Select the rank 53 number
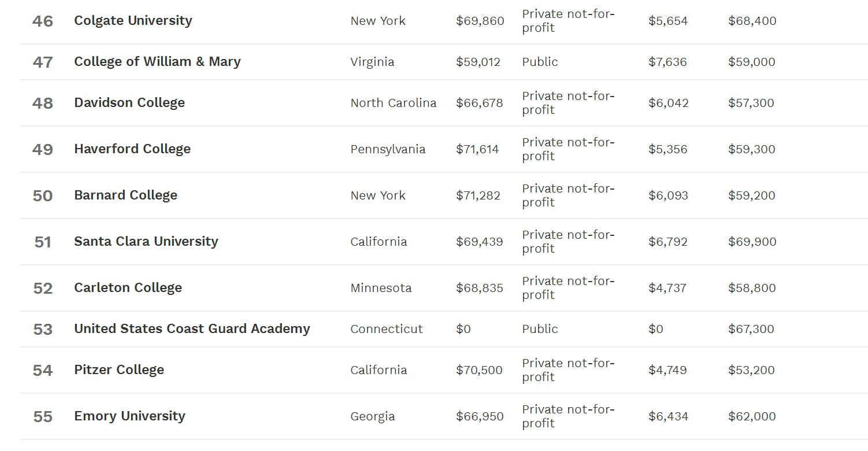Viewport: 868px width, 451px height. pyautogui.click(x=43, y=330)
